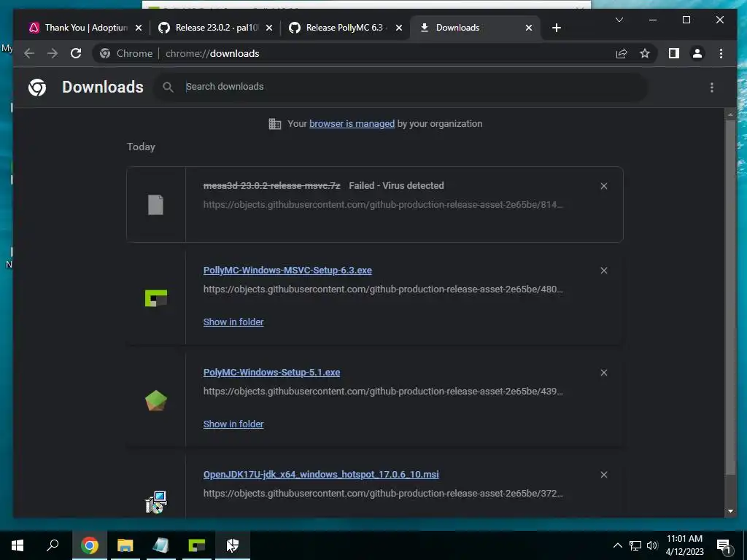The width and height of the screenshot is (747, 560).
Task: Click the Chrome logo next to Downloads
Action: click(37, 87)
